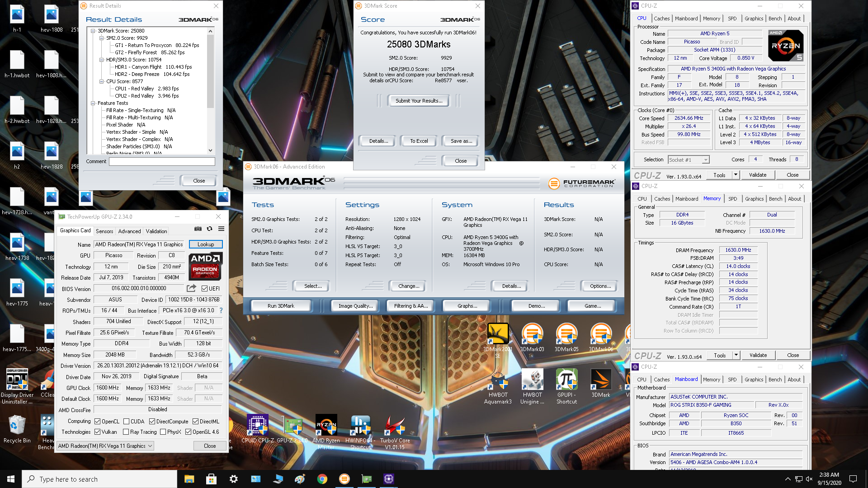Toggle OpenCL checkbox
This screenshot has width=868, height=488.
[x=97, y=421]
